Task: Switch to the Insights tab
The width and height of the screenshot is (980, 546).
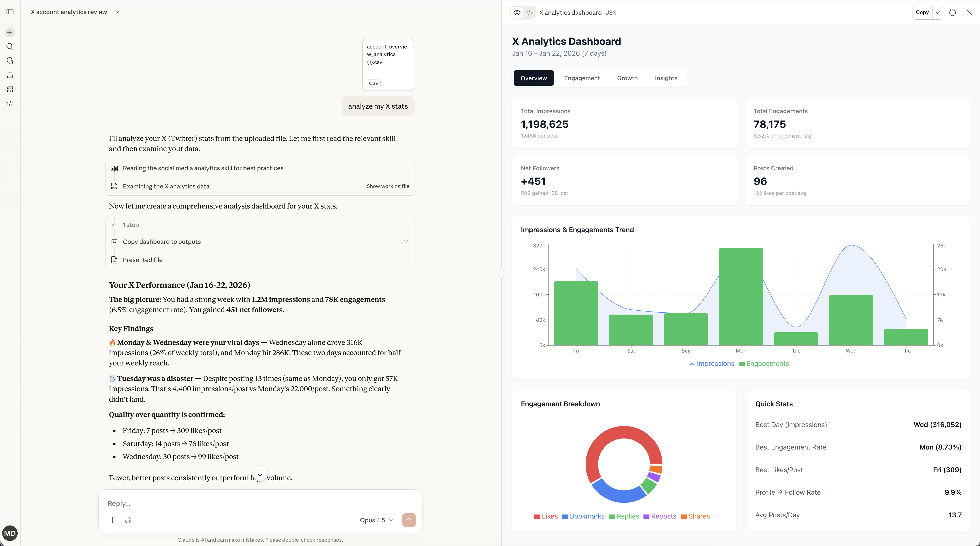Action: (x=666, y=78)
